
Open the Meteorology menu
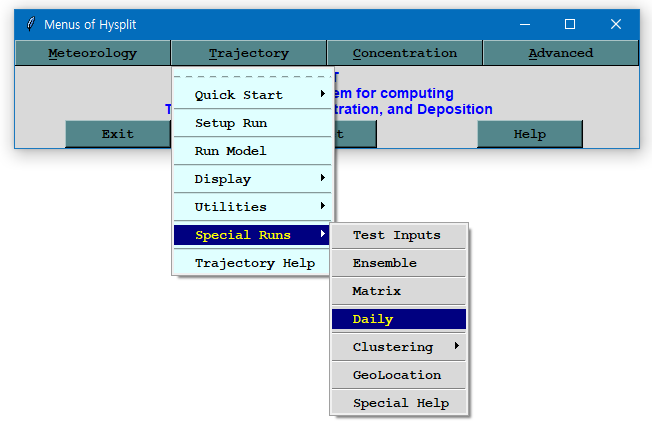(x=92, y=53)
